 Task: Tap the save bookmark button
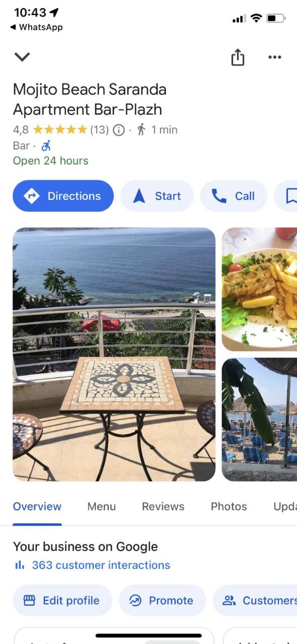[x=286, y=196]
